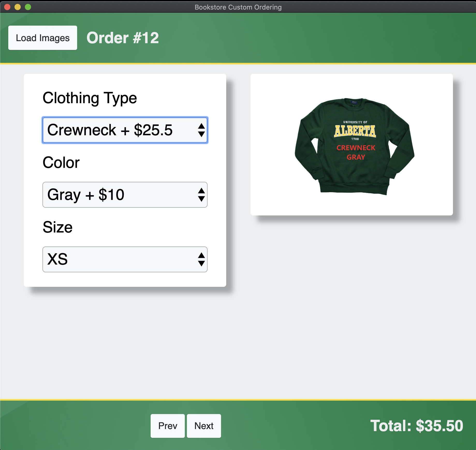Click the Bookstore Custom Ordering window title
The image size is (476, 450).
click(238, 7)
